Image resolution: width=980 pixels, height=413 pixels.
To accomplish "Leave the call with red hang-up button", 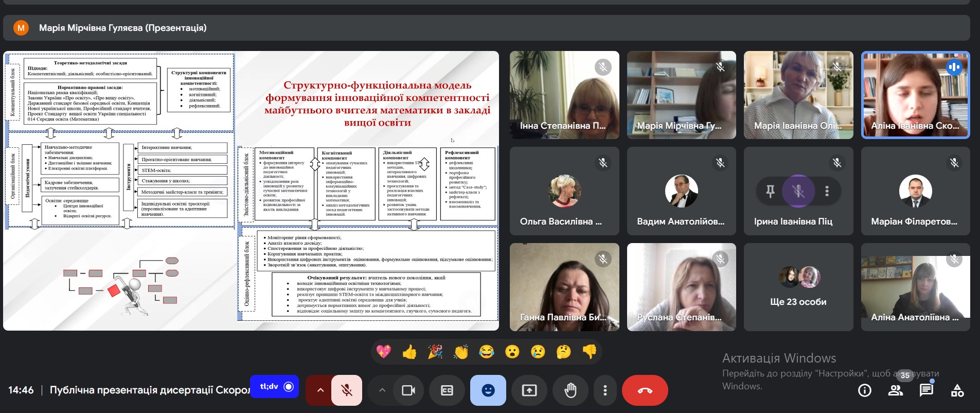I will coord(645,390).
